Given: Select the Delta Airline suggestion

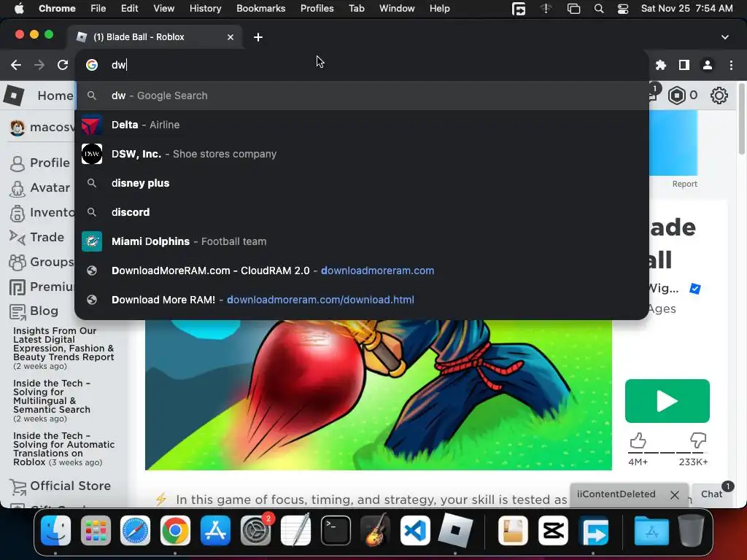Looking at the screenshot, I should tap(362, 125).
